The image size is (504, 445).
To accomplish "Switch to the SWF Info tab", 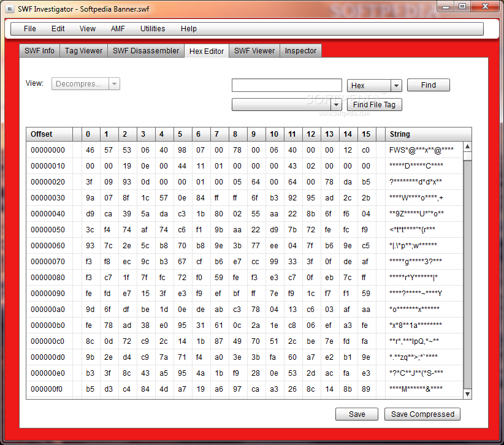I will pos(39,51).
